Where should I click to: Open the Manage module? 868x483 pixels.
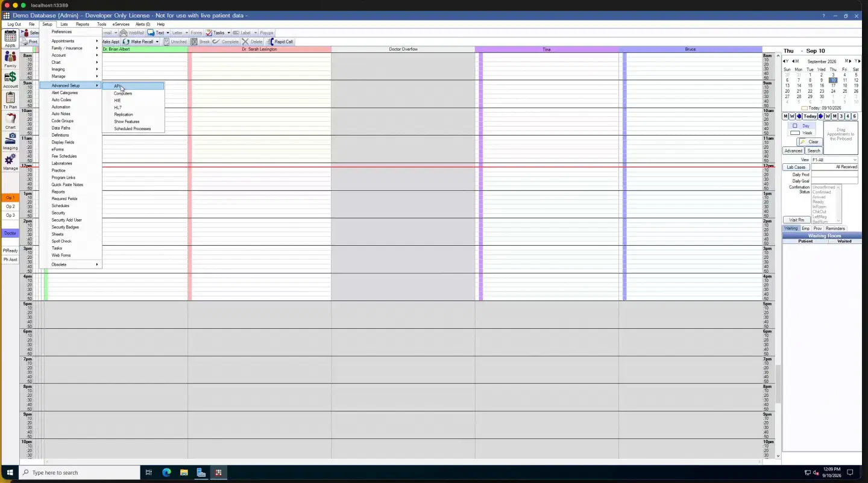10,162
